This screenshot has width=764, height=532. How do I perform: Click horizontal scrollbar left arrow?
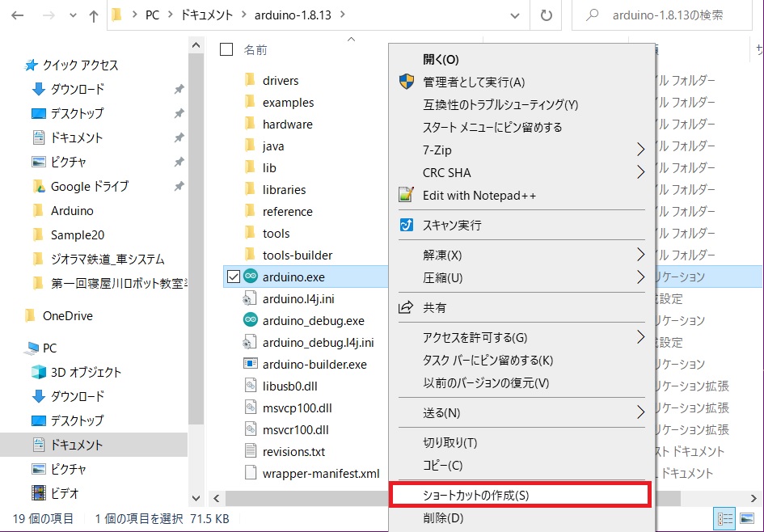pyautogui.click(x=217, y=498)
